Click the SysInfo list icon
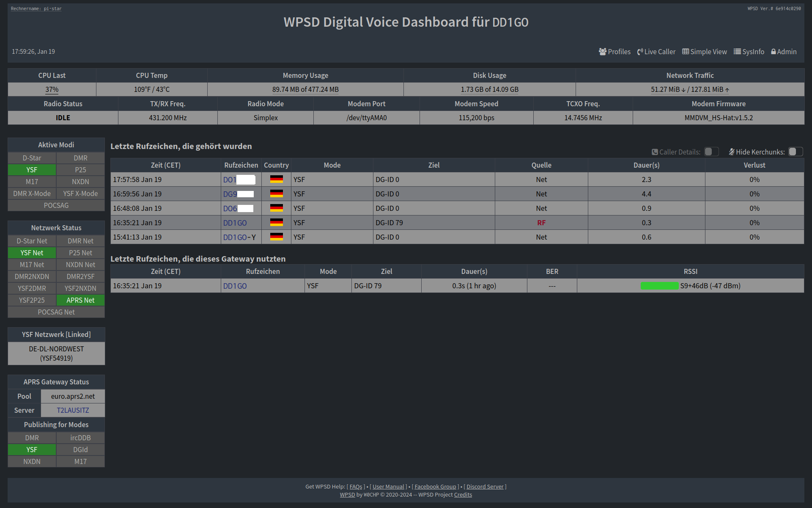The width and height of the screenshot is (812, 508). point(737,51)
